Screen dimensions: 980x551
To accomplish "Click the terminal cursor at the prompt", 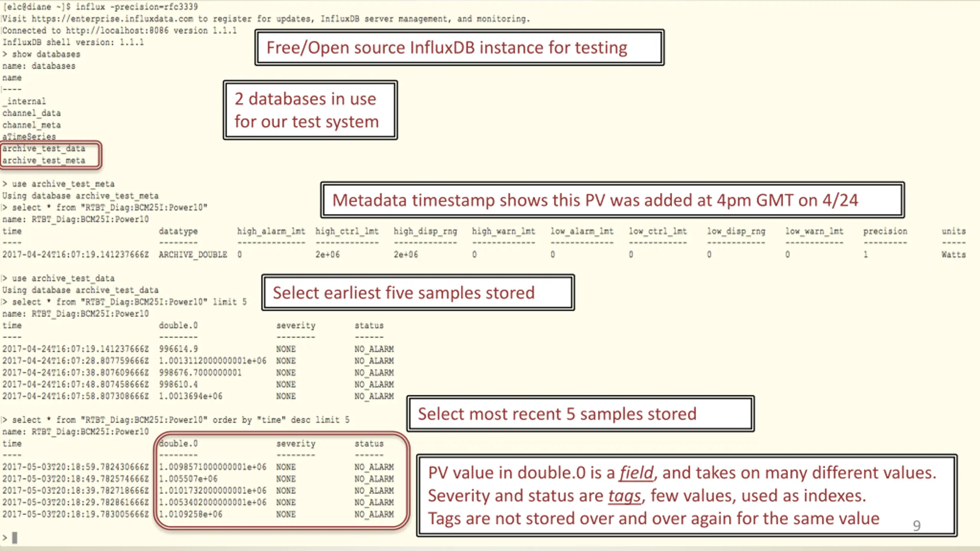I will 15,538.
